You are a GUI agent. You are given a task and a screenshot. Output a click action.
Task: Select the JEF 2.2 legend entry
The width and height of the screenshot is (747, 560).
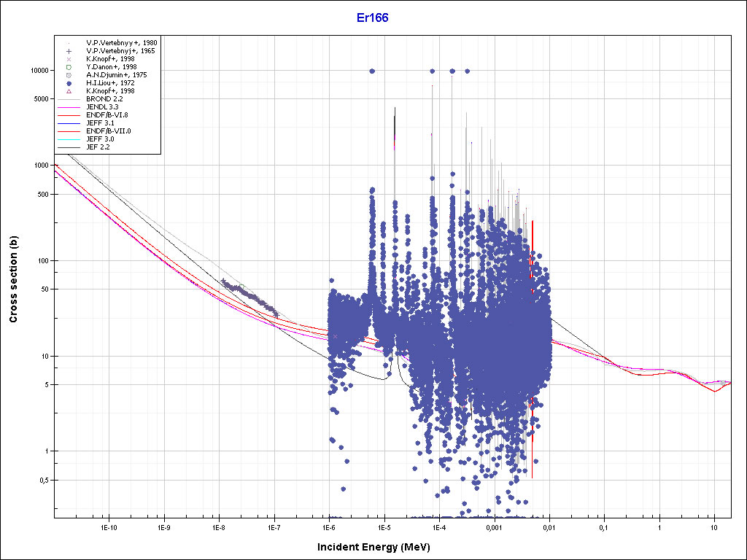coord(98,147)
